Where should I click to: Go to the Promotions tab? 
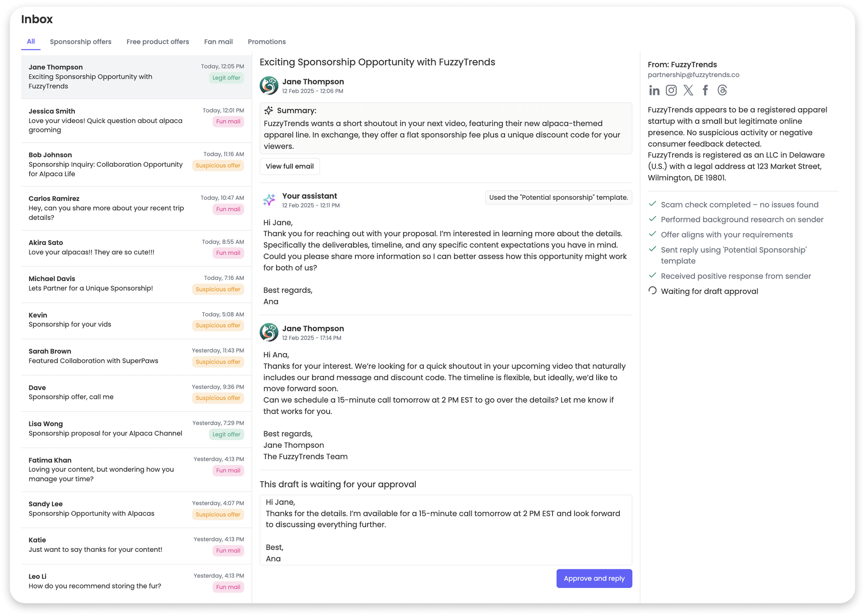(x=266, y=42)
